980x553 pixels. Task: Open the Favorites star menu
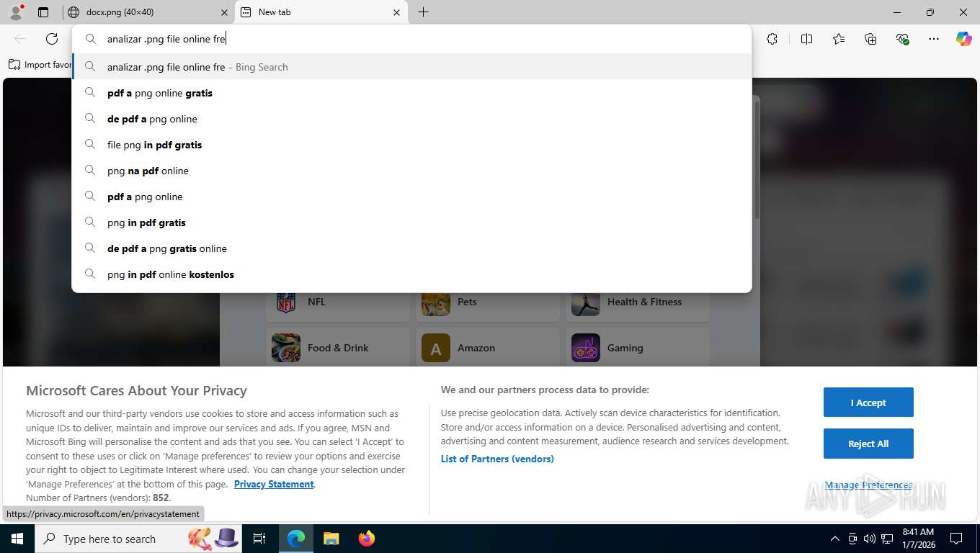click(839, 39)
